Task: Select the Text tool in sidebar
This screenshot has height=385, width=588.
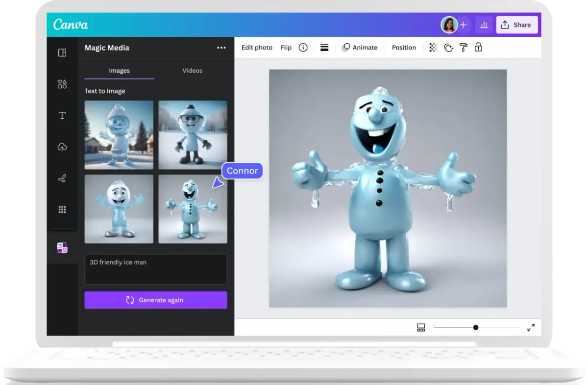Action: click(x=62, y=116)
